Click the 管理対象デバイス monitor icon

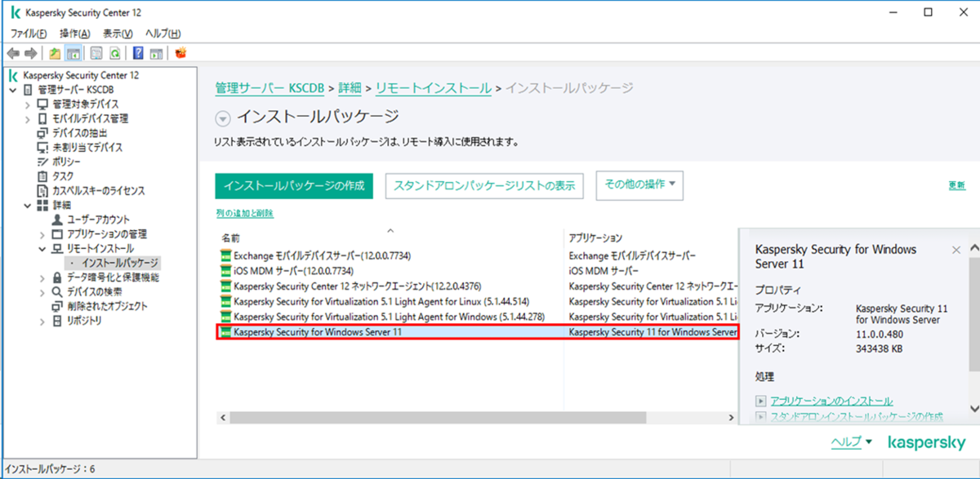pos(43,104)
